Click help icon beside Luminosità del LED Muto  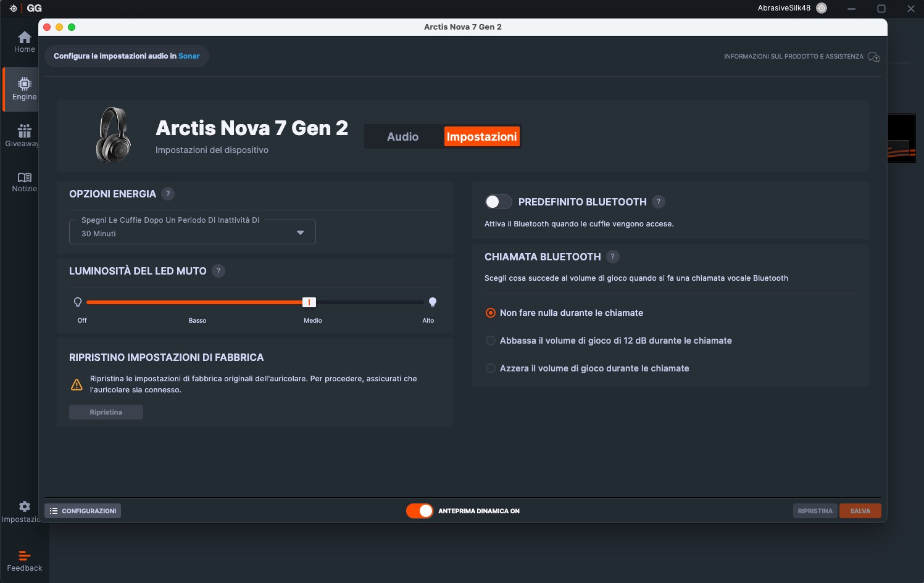[218, 271]
